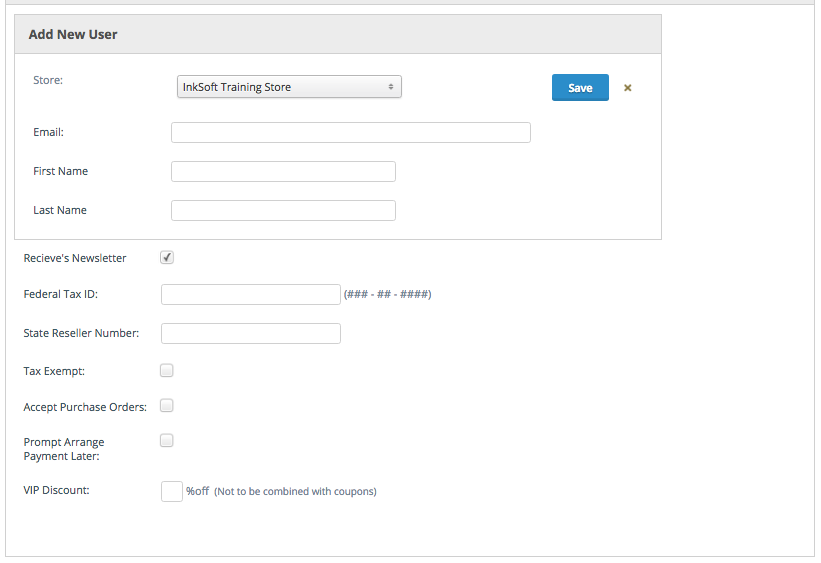Click the VIP Discount percentage box
Screen dimensions: 821x563
pos(171,491)
